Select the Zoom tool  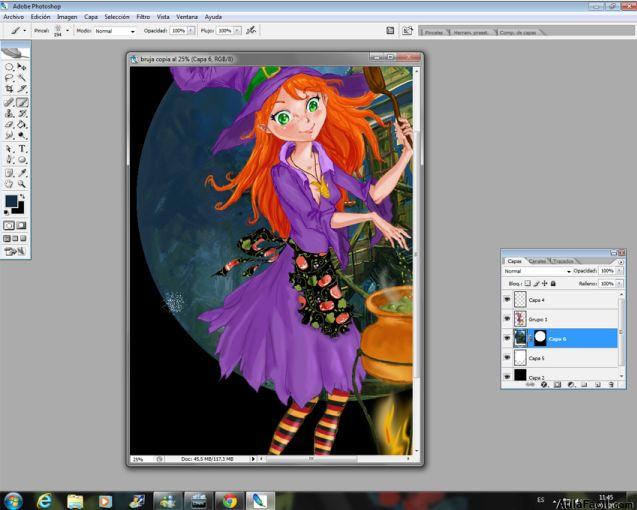click(22, 184)
